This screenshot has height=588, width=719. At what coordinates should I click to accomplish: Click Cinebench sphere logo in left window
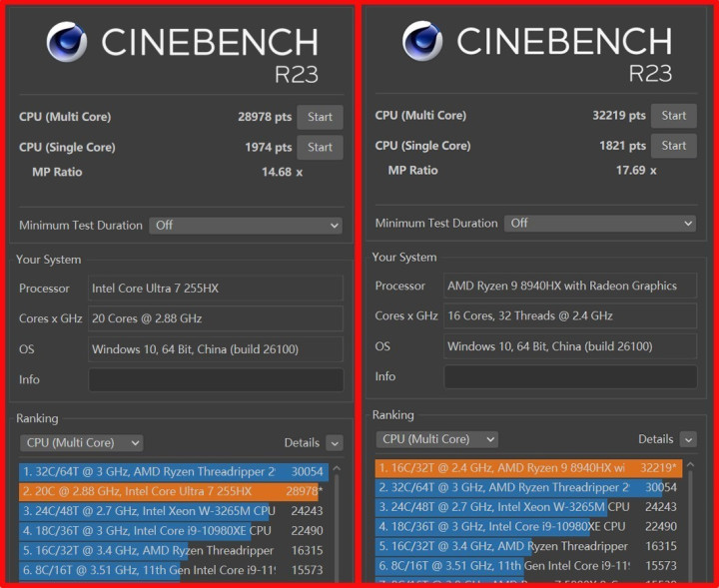coord(67,41)
